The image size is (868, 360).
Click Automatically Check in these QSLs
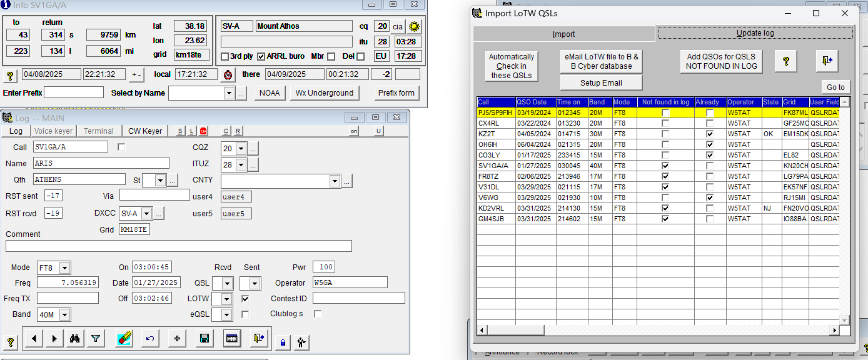[x=512, y=66]
